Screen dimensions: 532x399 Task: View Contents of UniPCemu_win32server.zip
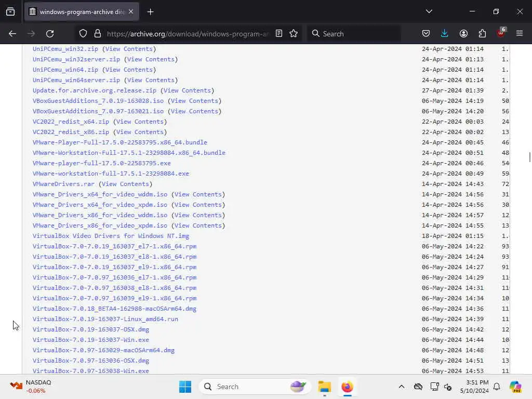pos(151,59)
